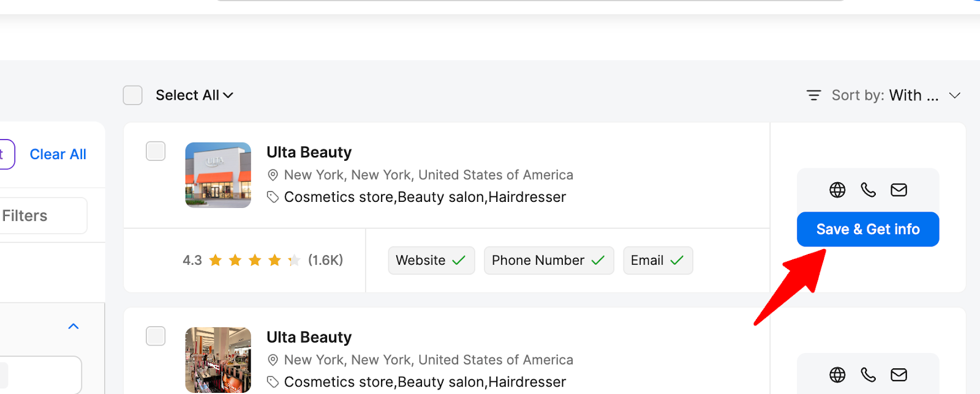The height and width of the screenshot is (394, 980).
Task: Open the Select All dropdown chevron
Action: coord(228,95)
